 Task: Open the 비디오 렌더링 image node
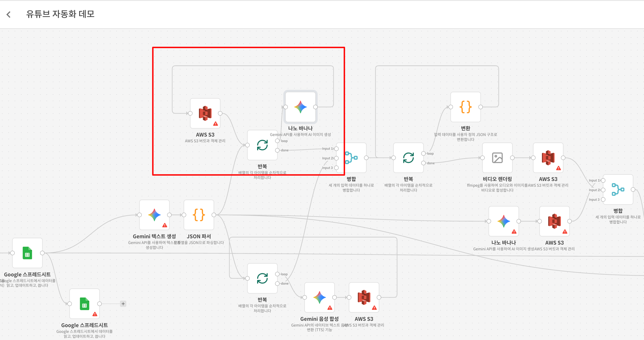tap(497, 158)
